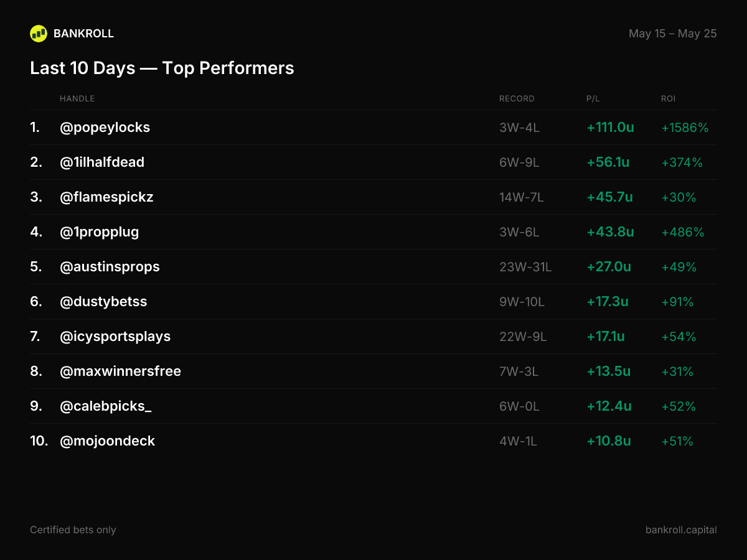Click the +31% ROI value
The image size is (747, 560).
[x=677, y=371]
